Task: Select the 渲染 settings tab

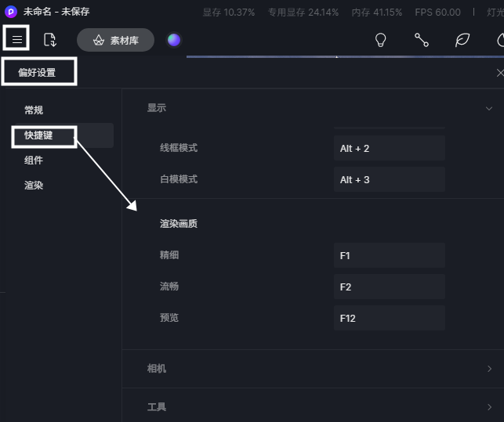Action: pyautogui.click(x=34, y=186)
